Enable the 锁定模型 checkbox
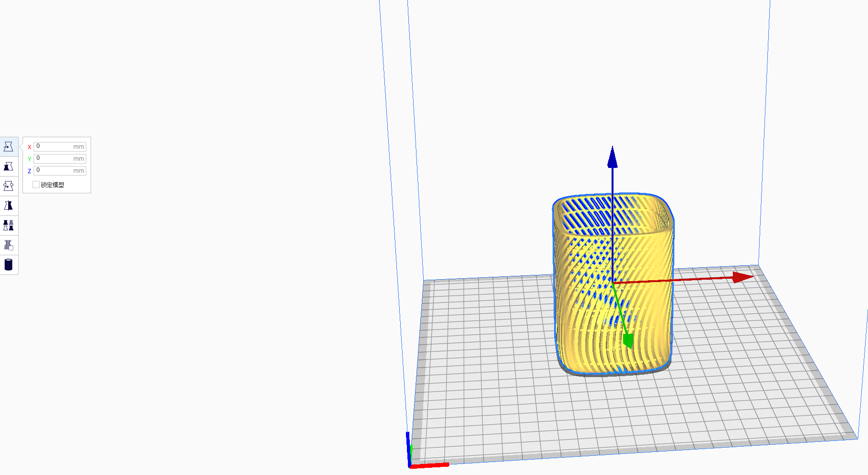The image size is (868, 475). click(x=36, y=184)
